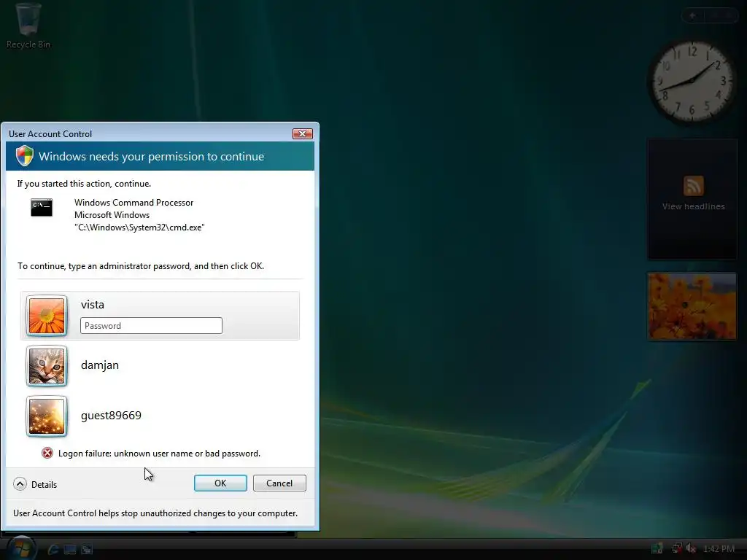
Task: Click the green network tray icon
Action: (x=657, y=548)
